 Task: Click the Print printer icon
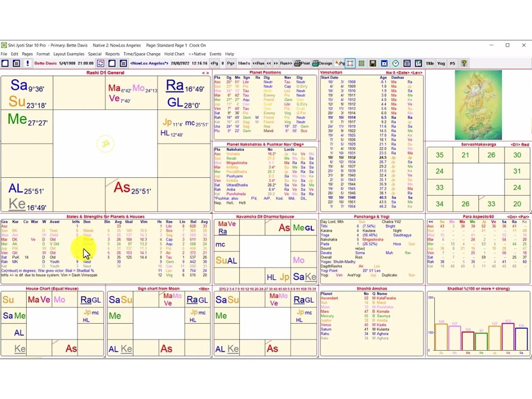coord(302,64)
